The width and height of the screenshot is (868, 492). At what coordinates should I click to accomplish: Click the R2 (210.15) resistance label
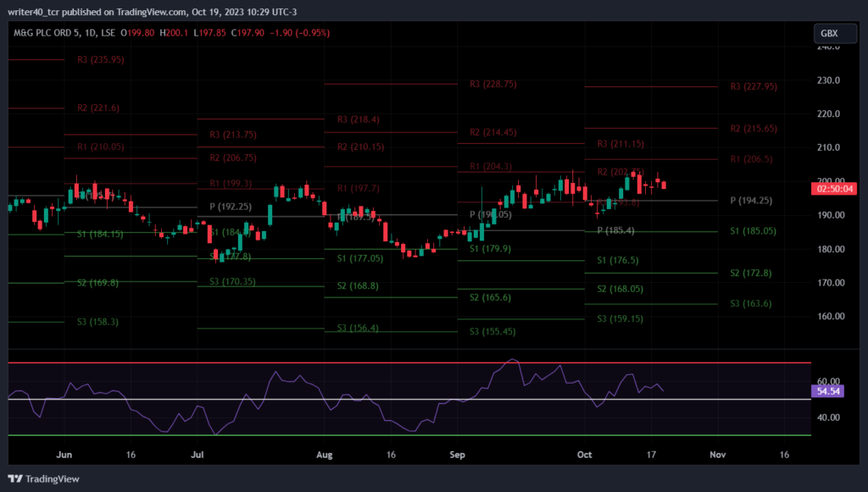point(361,147)
